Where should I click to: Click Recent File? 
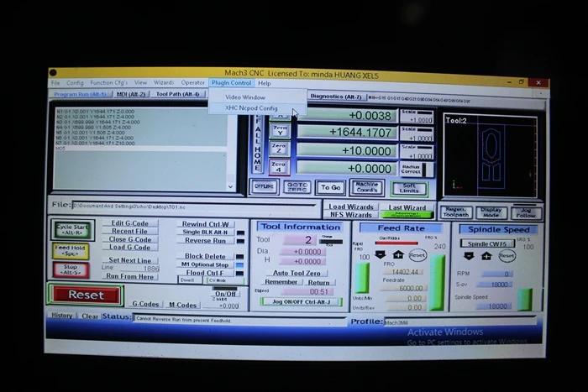tap(129, 232)
